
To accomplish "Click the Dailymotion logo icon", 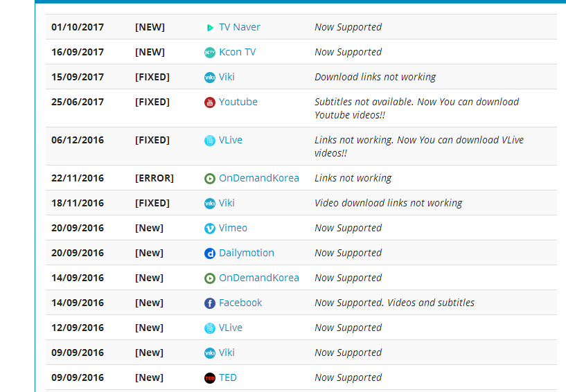I will pyautogui.click(x=210, y=253).
